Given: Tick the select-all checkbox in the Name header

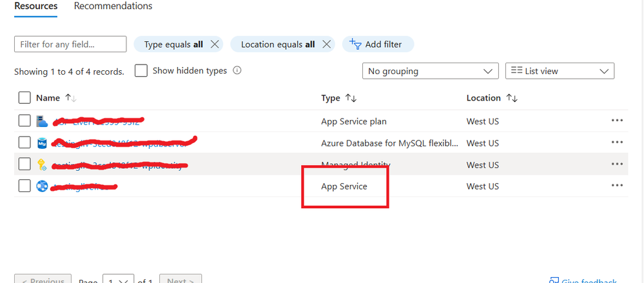Looking at the screenshot, I should (x=24, y=98).
